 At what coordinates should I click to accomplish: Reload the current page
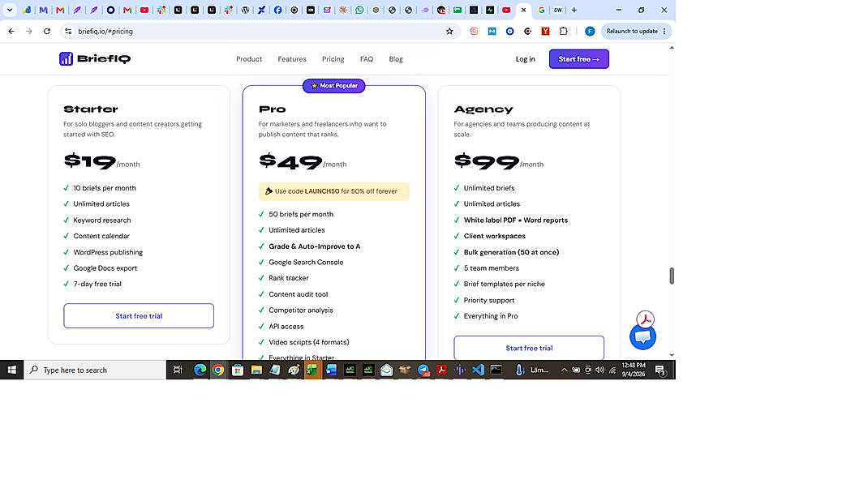[47, 32]
